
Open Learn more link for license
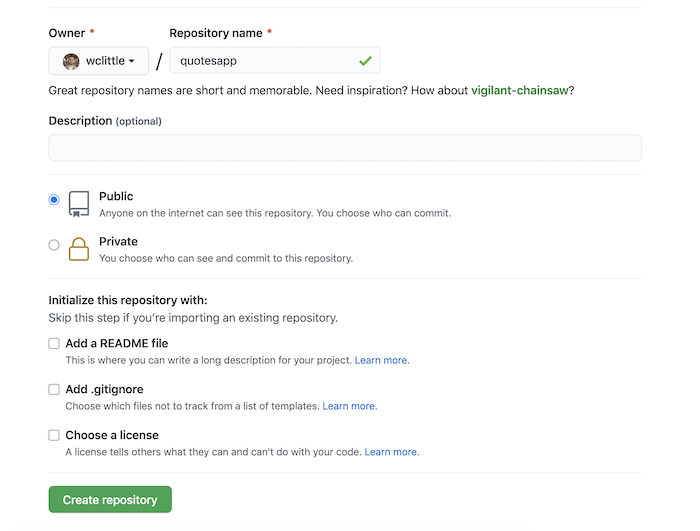click(x=392, y=452)
